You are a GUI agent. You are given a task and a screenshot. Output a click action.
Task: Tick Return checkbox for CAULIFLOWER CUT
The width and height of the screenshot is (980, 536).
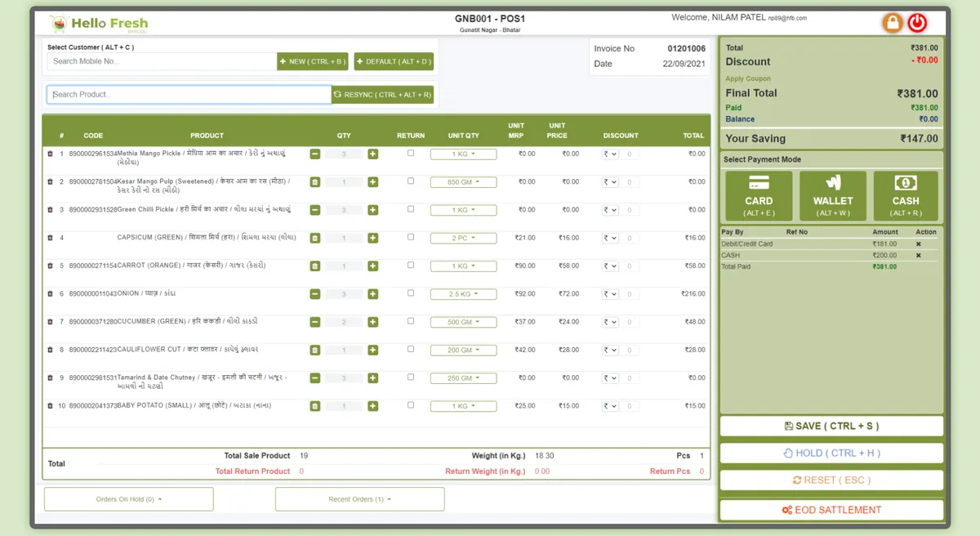pos(411,349)
